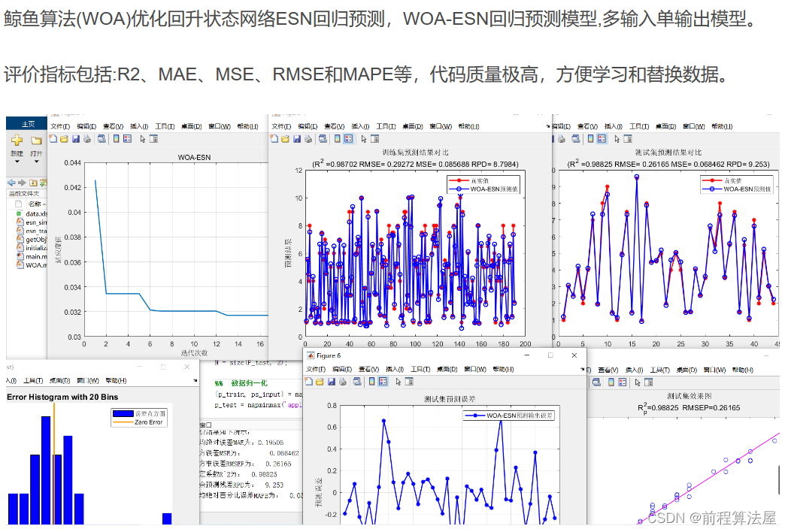Image resolution: width=788 pixels, height=532 pixels.
Task: Open the 工具(T) menu in Figure 6
Action: tap(420, 370)
